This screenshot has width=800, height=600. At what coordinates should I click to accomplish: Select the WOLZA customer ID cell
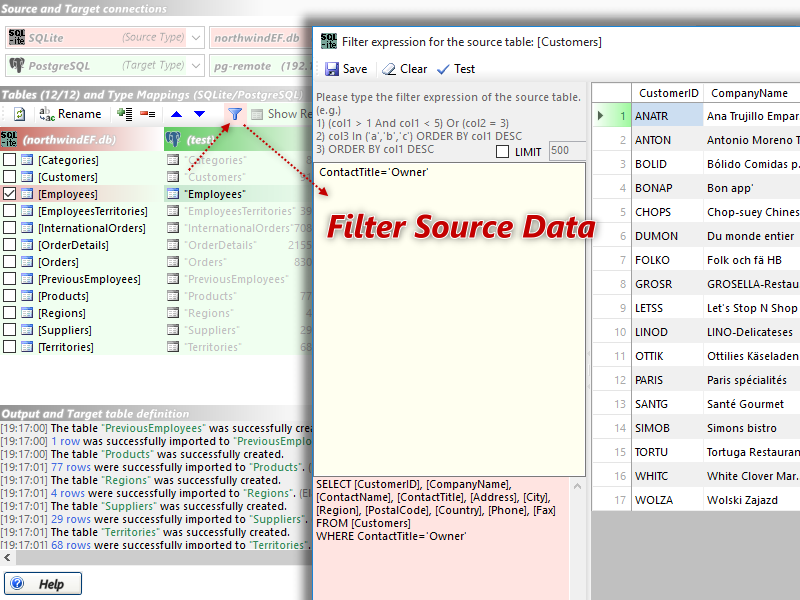click(x=667, y=499)
